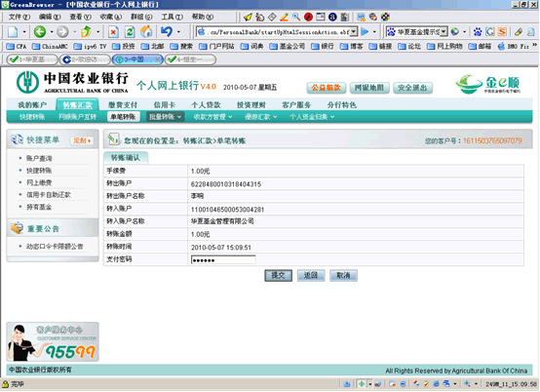The height and width of the screenshot is (392, 540).
Task: Click the lock icon in the status bar
Action: tap(5, 384)
